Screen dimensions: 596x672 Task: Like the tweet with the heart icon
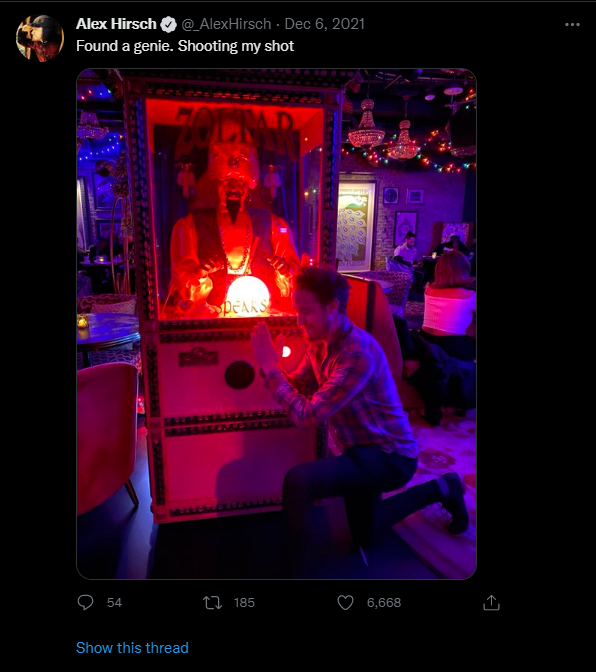[345, 603]
